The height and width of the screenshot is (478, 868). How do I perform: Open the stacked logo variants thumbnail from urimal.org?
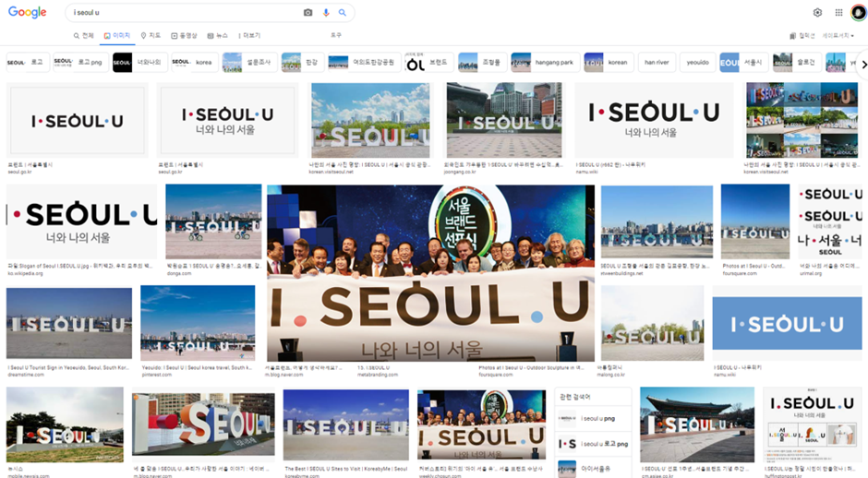point(830,221)
